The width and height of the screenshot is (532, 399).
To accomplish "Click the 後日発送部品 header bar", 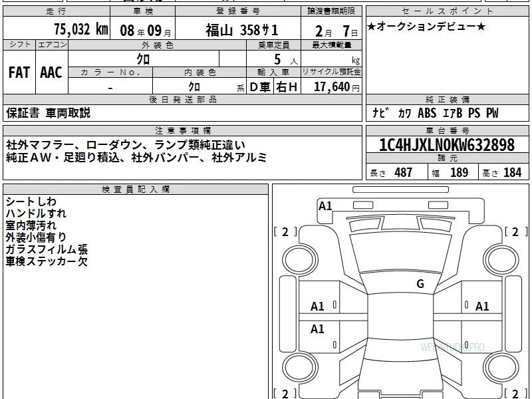I will click(x=182, y=100).
